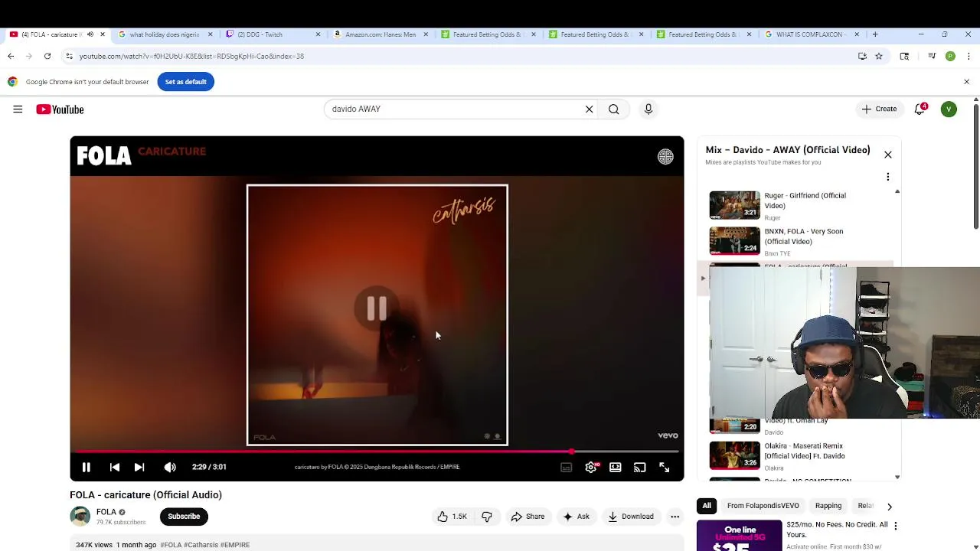The image size is (980, 551).
Task: Mute the FOLA tab audio icon
Action: [90, 34]
